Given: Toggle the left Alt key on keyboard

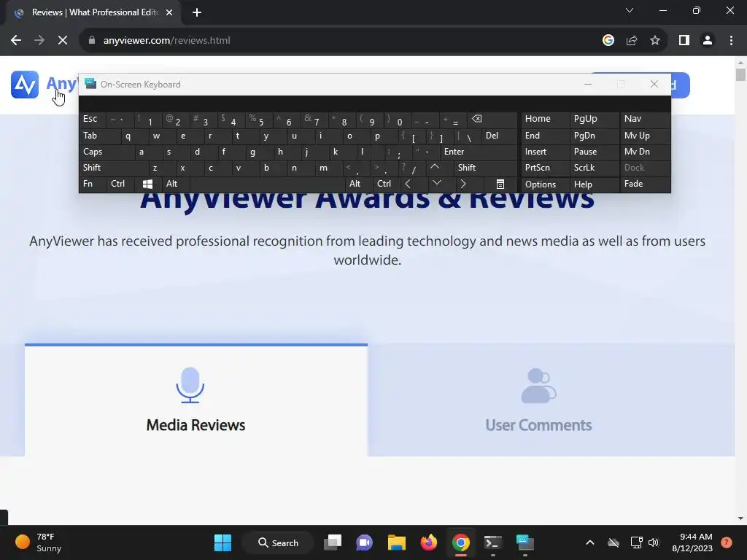Looking at the screenshot, I should (175, 184).
